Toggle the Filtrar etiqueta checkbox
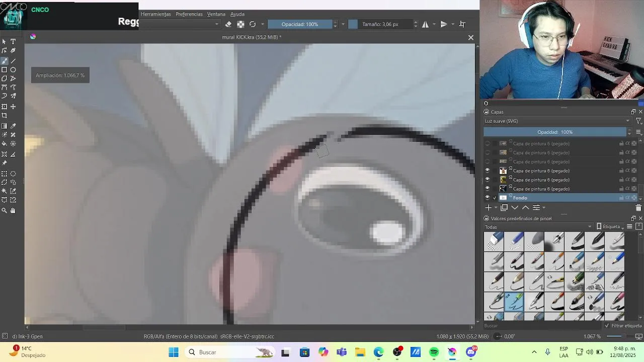 click(x=607, y=326)
